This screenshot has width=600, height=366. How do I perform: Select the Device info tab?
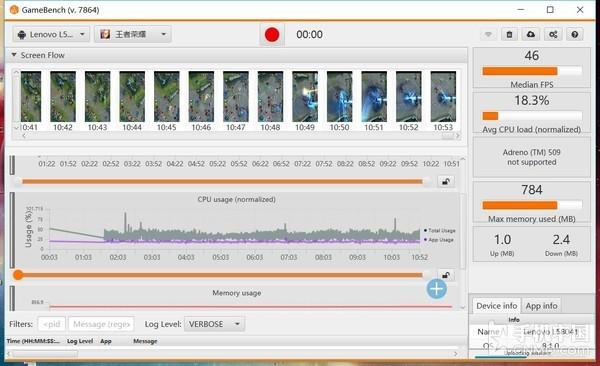coord(497,306)
